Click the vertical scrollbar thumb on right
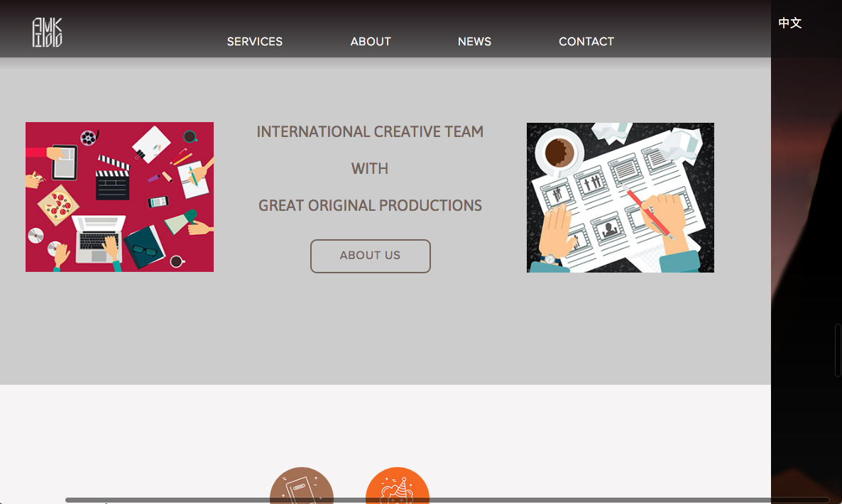Image resolution: width=842 pixels, height=504 pixels. pos(838,351)
